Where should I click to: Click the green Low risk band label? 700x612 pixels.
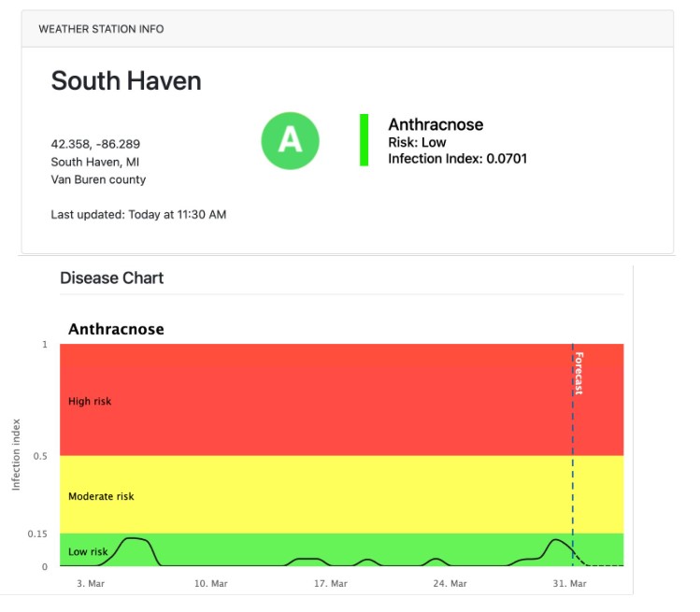[88, 552]
